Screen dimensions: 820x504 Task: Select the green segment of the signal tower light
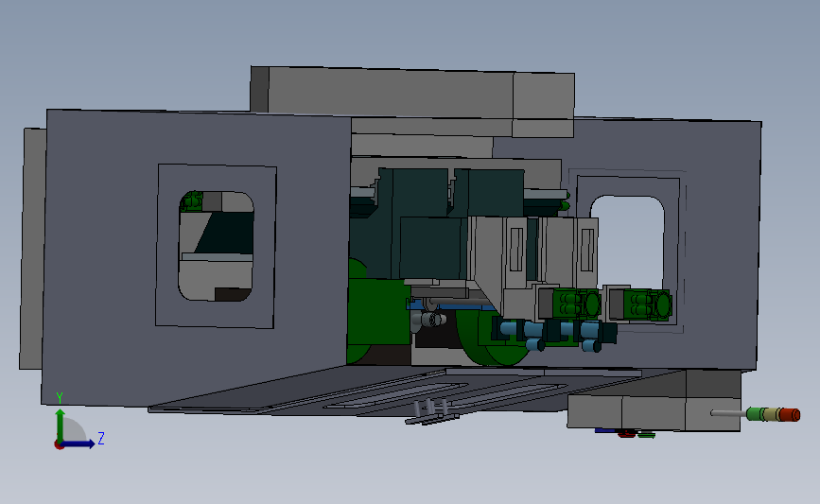click(x=755, y=414)
